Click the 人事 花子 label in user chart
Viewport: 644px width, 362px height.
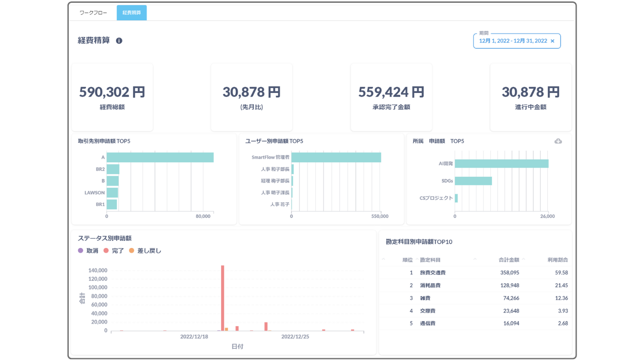[x=280, y=205]
